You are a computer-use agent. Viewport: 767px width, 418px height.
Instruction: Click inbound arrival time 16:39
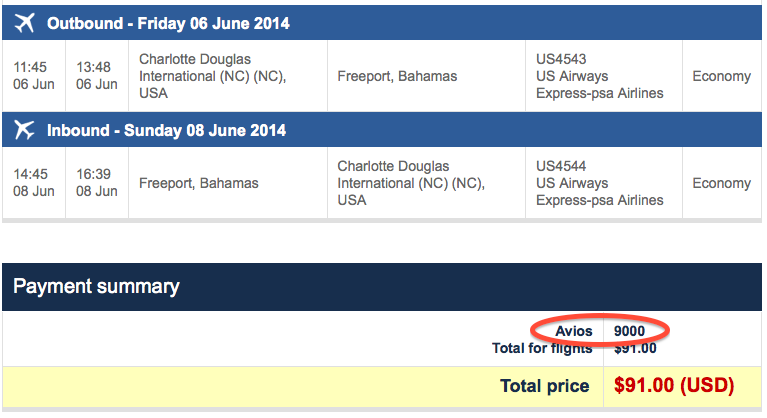(x=93, y=174)
